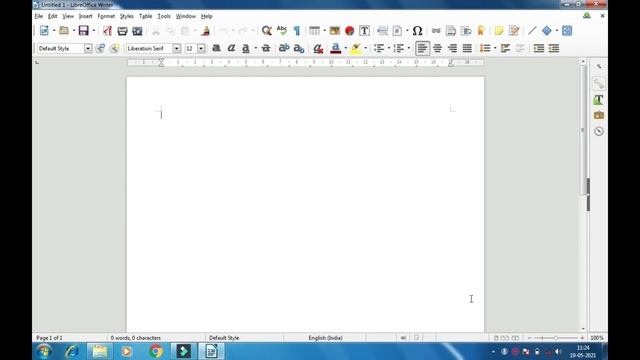640x360 pixels.
Task: Toggle Underline formatting
Action: pos(246,48)
